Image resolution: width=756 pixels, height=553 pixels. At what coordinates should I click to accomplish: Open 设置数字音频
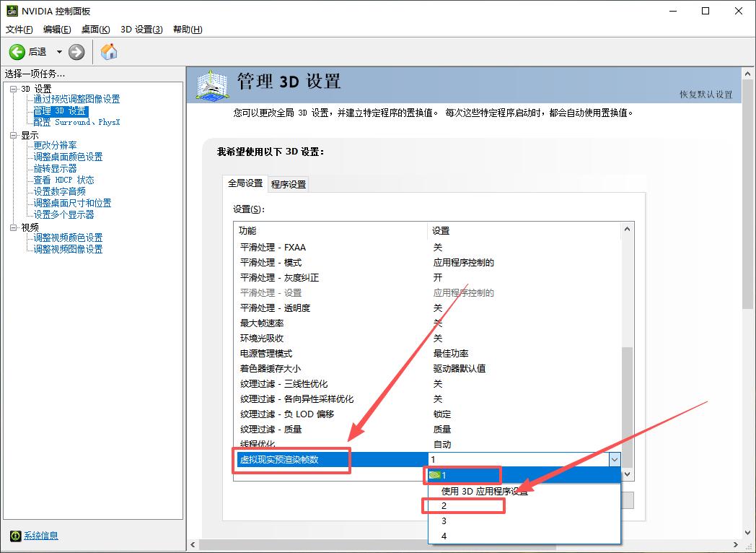point(59,191)
